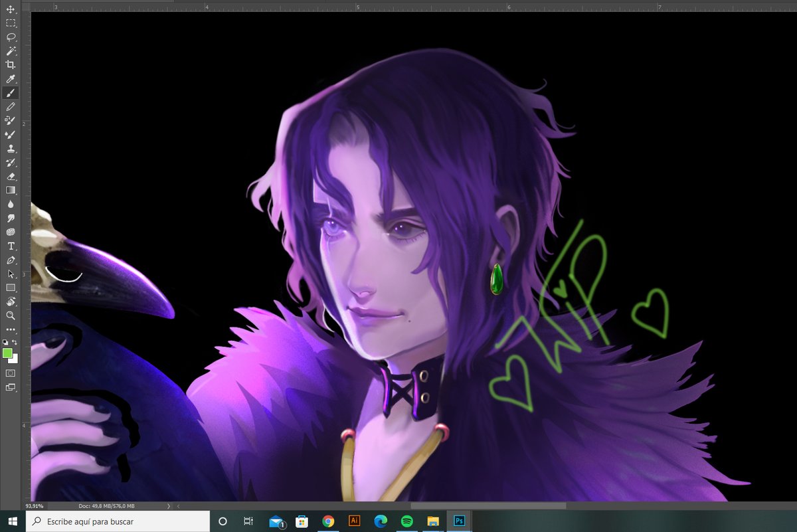The height and width of the screenshot is (532, 797).
Task: Select the Rotate View tool
Action: pyautogui.click(x=11, y=302)
